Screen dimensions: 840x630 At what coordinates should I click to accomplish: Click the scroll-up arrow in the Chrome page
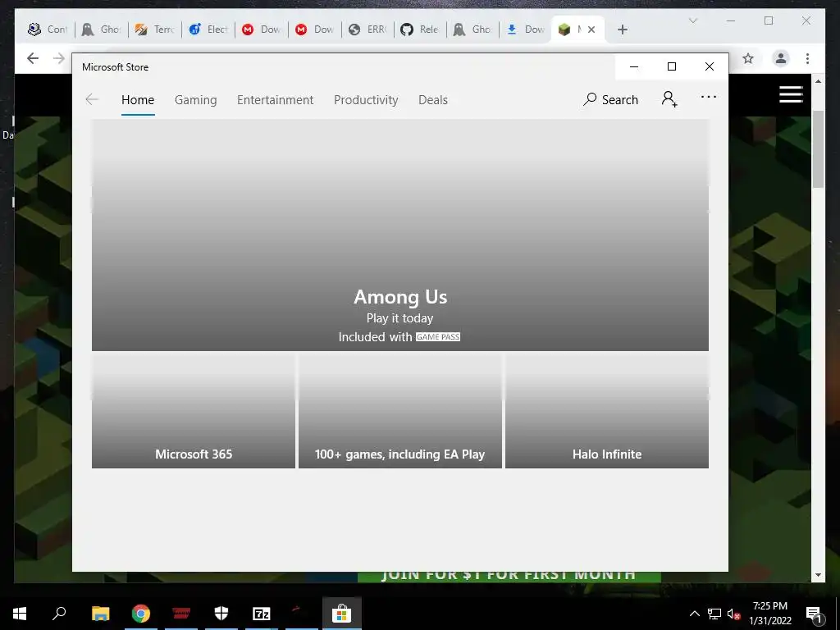point(818,81)
